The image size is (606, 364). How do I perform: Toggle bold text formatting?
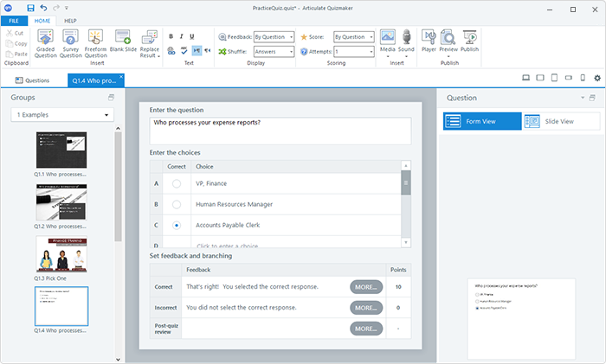[171, 36]
